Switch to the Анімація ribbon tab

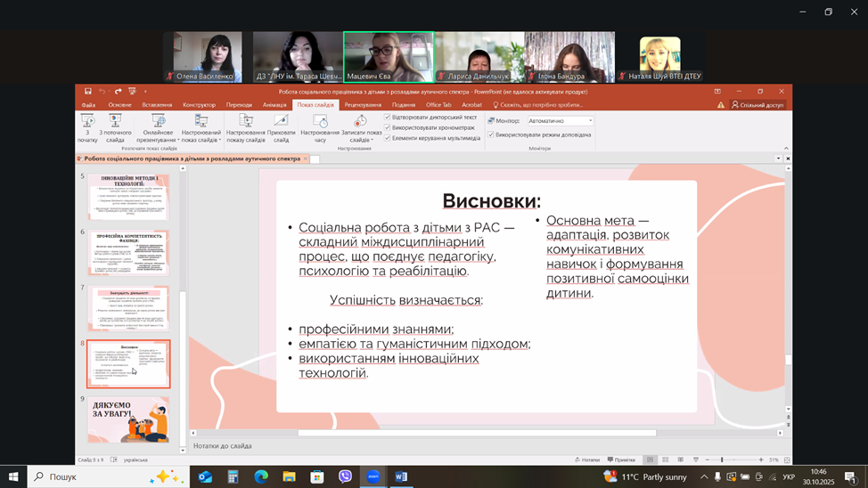click(x=274, y=105)
